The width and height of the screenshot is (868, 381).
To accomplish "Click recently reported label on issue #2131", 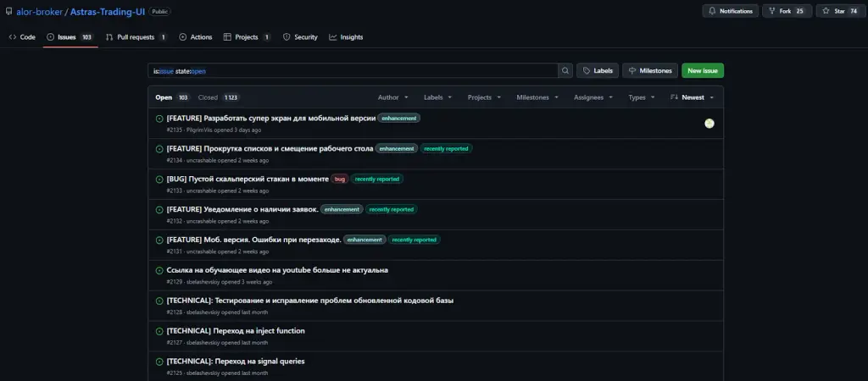I will click(414, 240).
